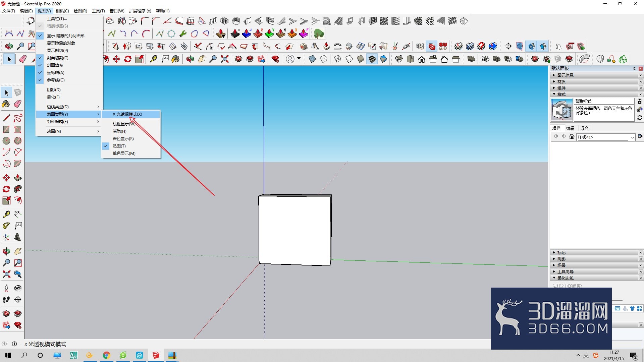
Task: Select the Line tool in left toolbar
Action: point(6,118)
